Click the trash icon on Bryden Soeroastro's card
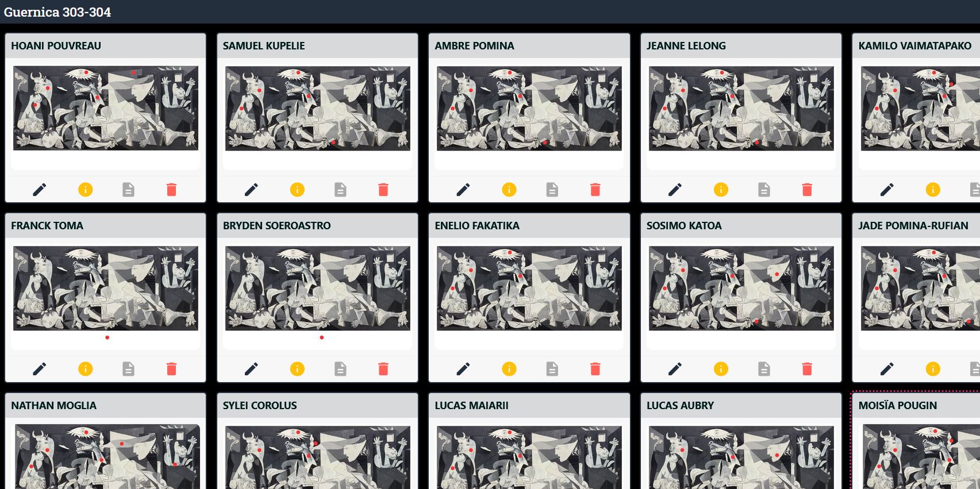 tap(383, 369)
